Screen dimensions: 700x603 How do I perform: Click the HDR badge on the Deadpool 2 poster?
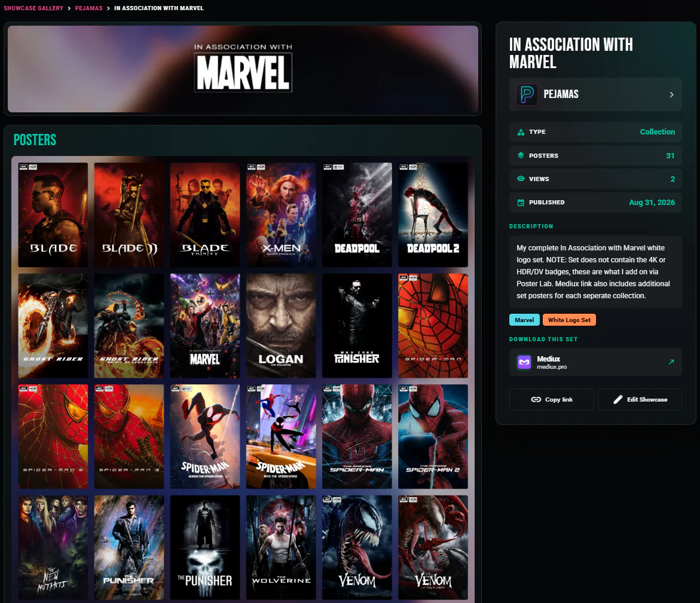click(413, 167)
